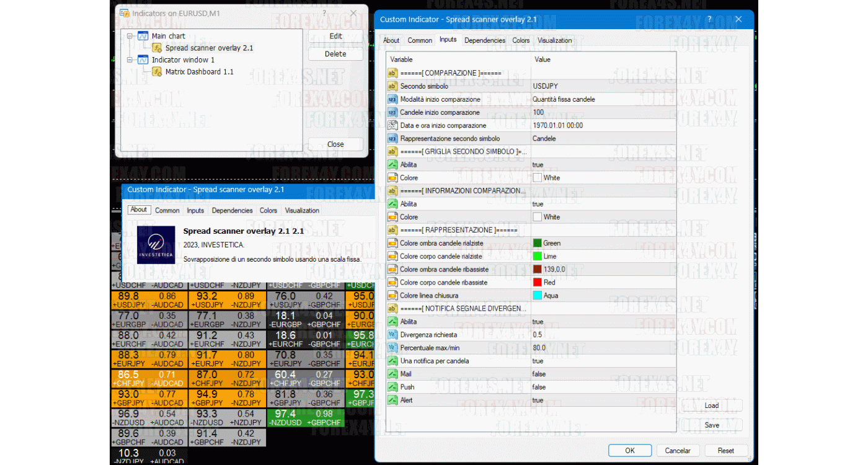Click the Lime color swatch for candle body
This screenshot has width=868, height=465.
coord(536,256)
